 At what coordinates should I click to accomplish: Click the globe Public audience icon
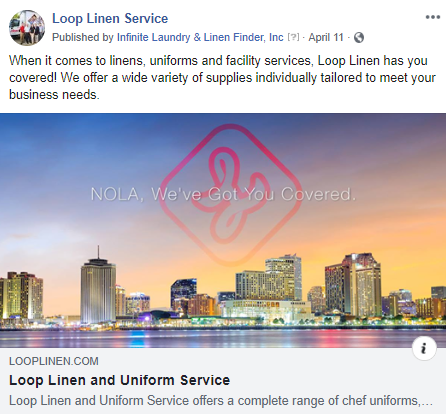point(359,37)
